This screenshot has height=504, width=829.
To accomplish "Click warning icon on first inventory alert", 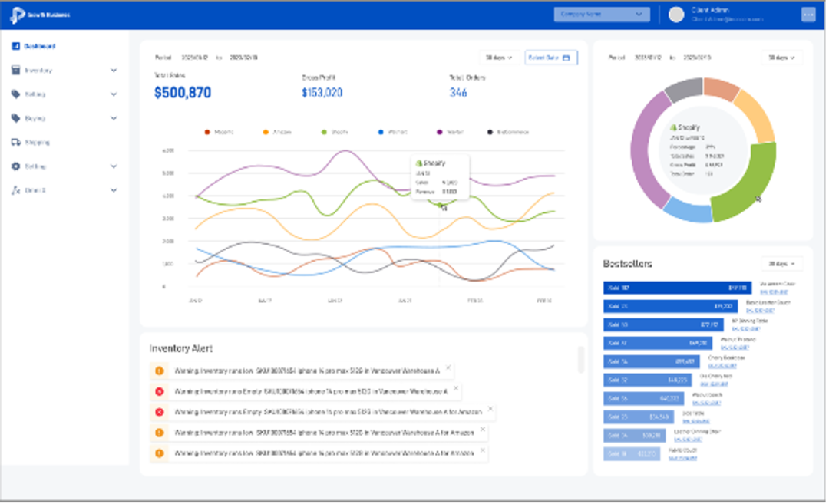I will 159,371.
